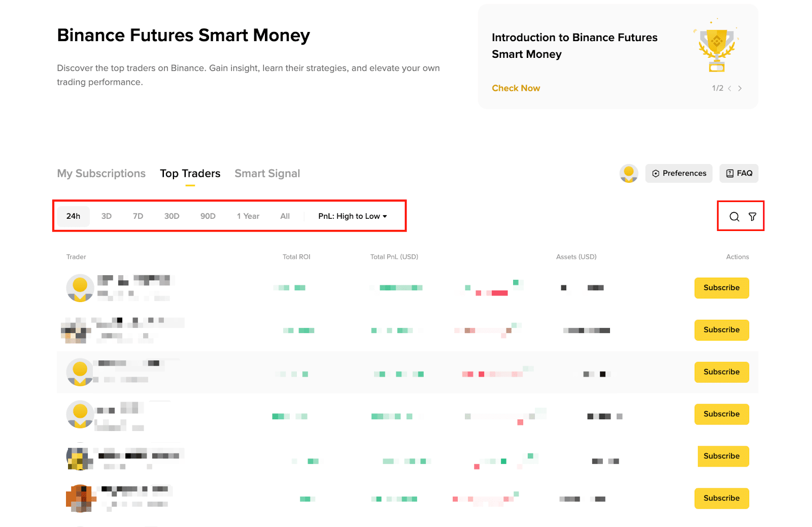This screenshot has width=812, height=527.
Task: Subscribe to the third listed trader
Action: [722, 372]
